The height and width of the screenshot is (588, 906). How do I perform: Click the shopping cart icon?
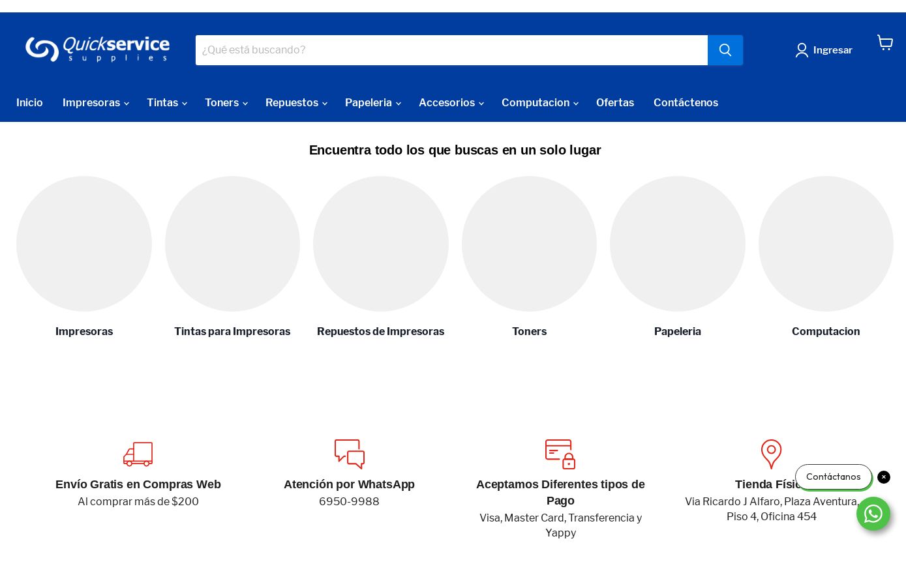coord(884,43)
